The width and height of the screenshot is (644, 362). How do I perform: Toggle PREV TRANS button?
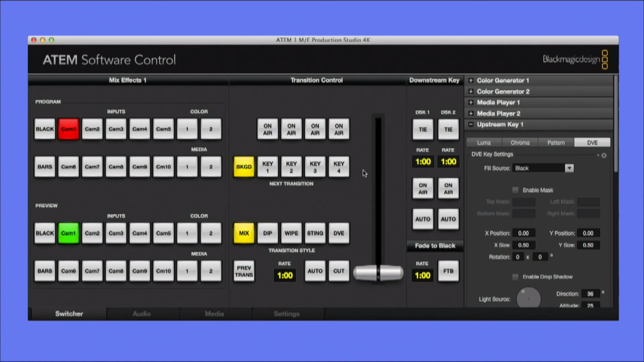click(x=244, y=271)
